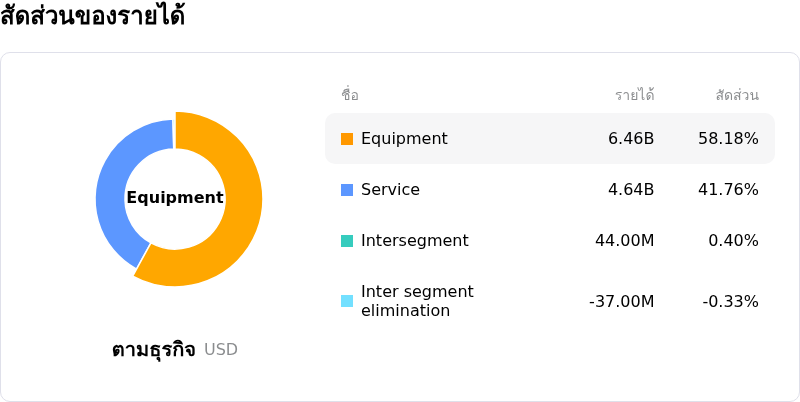Click the 58.18% percentage cell
The width and height of the screenshot is (800, 402).
pos(728,139)
